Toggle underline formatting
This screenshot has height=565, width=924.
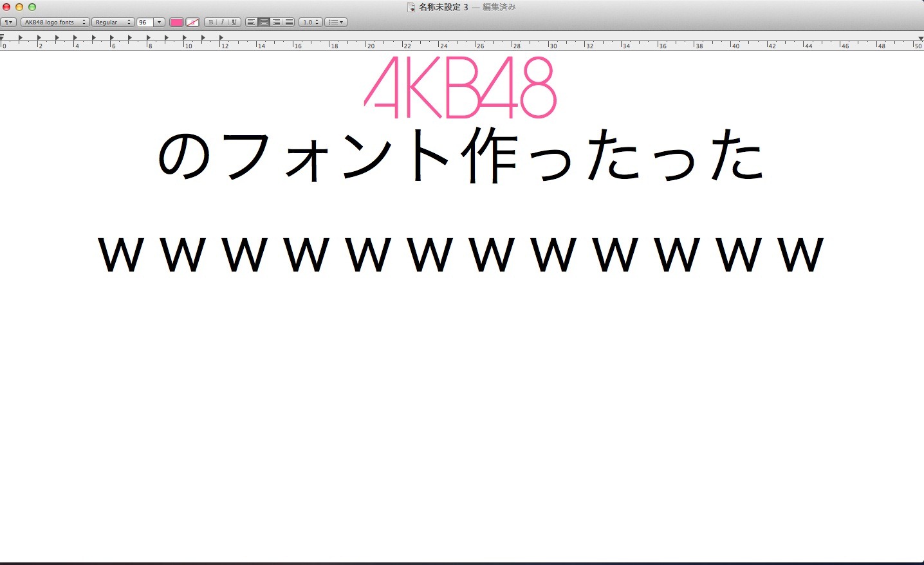tap(234, 22)
